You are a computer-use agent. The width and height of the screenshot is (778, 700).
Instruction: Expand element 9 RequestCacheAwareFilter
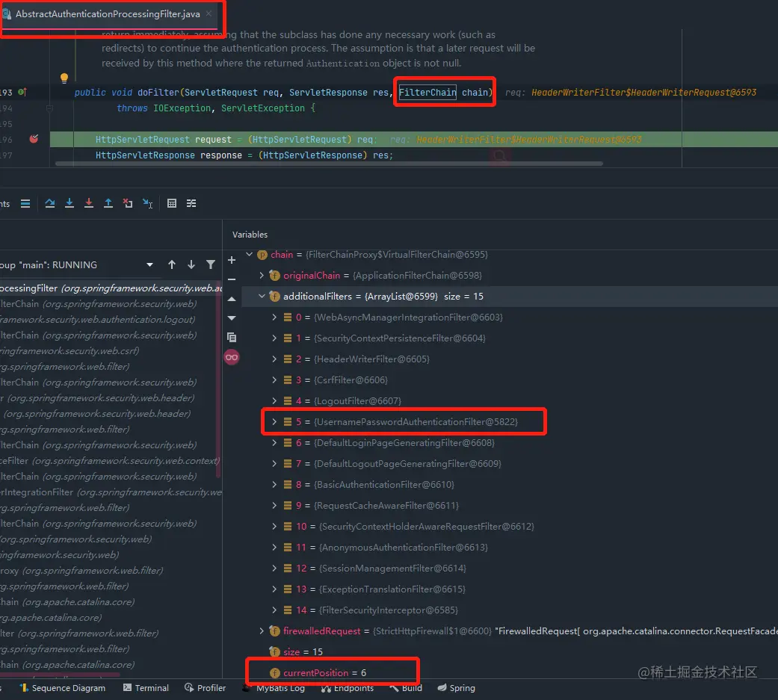(274, 506)
